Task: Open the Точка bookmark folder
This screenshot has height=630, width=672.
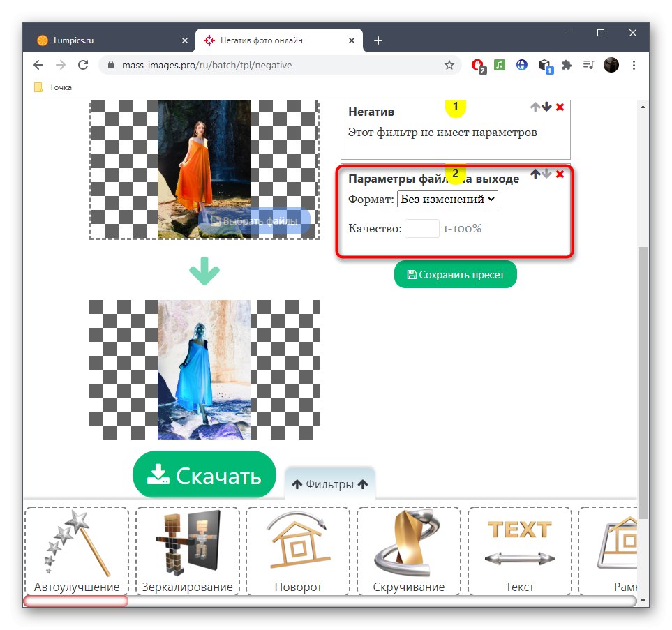Action: coord(53,87)
